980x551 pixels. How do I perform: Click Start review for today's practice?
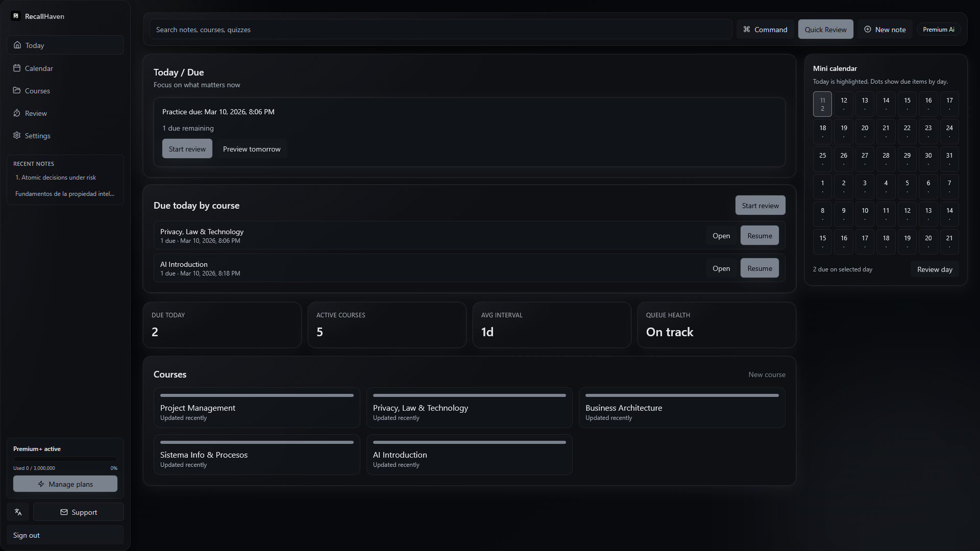[187, 148]
